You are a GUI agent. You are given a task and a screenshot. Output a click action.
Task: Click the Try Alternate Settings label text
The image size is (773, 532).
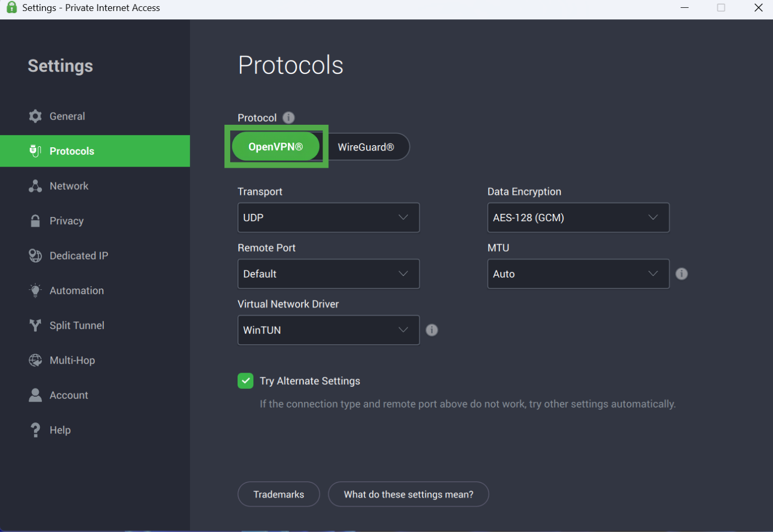(x=310, y=381)
